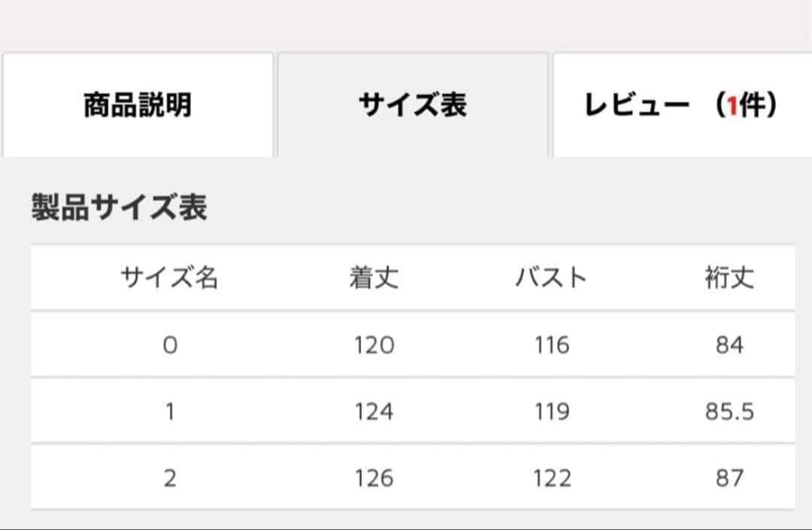812x530 pixels.
Task: Click the 裄丈 value 87
Action: pos(729,477)
